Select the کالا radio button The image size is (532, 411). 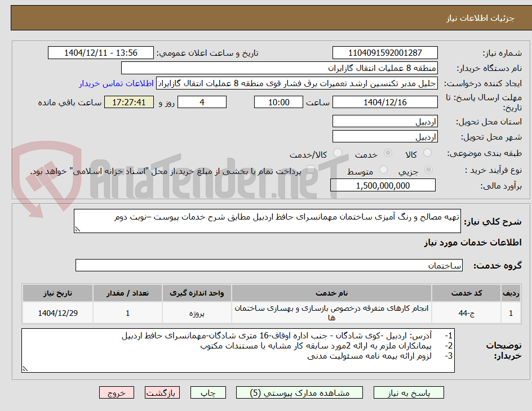click(428, 153)
